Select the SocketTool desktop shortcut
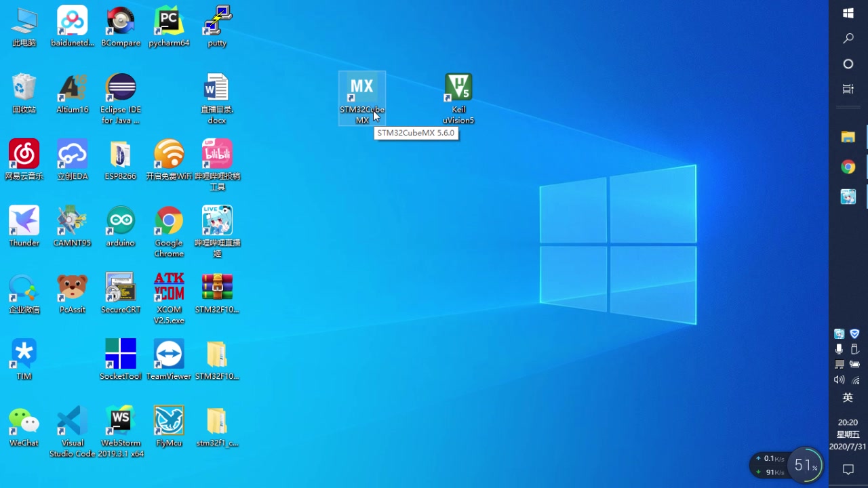Screen dimensions: 868x488 (121, 360)
